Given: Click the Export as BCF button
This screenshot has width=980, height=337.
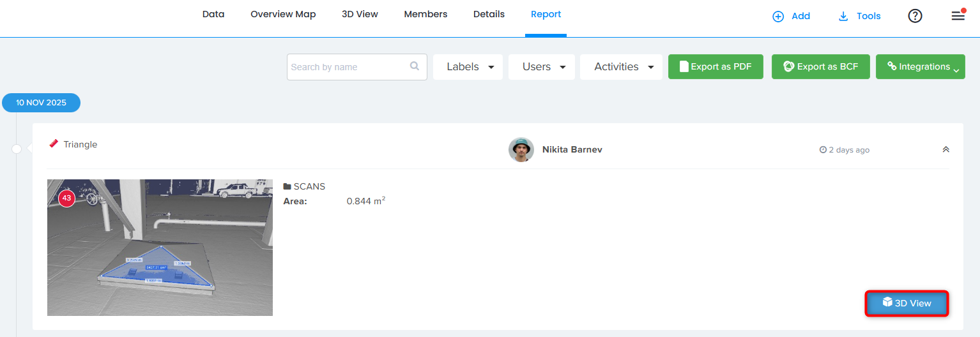Looking at the screenshot, I should coord(821,67).
